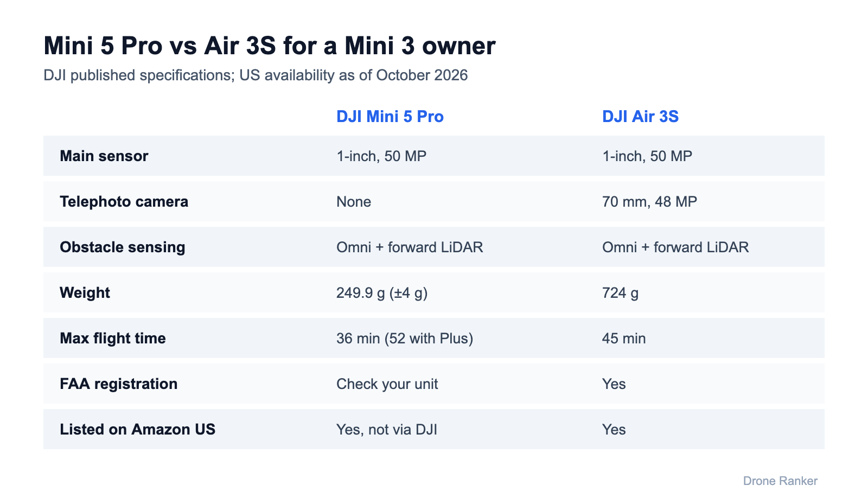The height and width of the screenshot is (498, 868).
Task: Click the 'Check your unit' cell
Action: pos(387,384)
